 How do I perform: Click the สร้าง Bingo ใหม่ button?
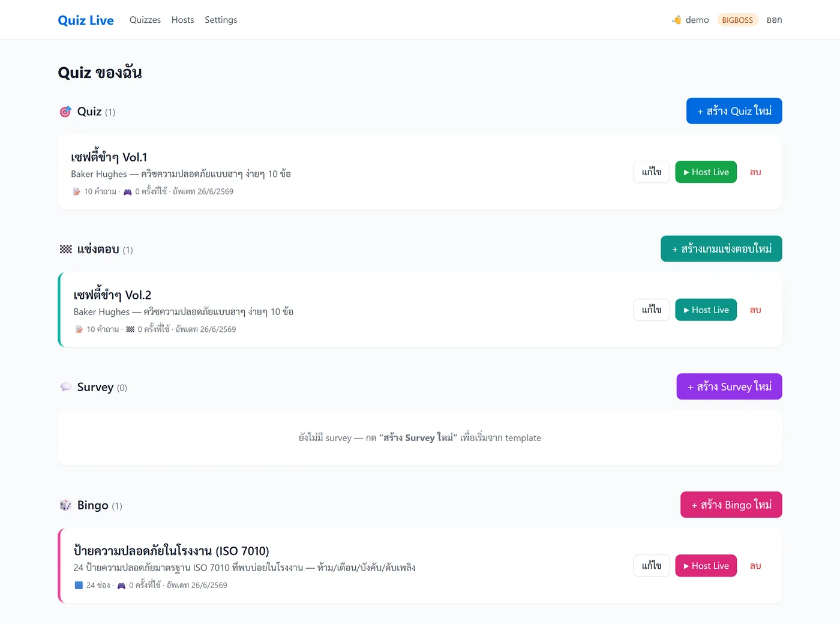[731, 505]
